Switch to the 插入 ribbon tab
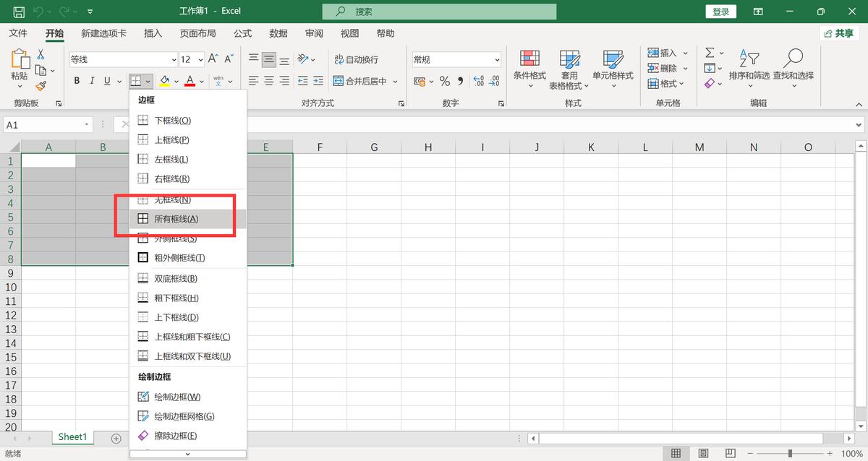 tap(153, 33)
